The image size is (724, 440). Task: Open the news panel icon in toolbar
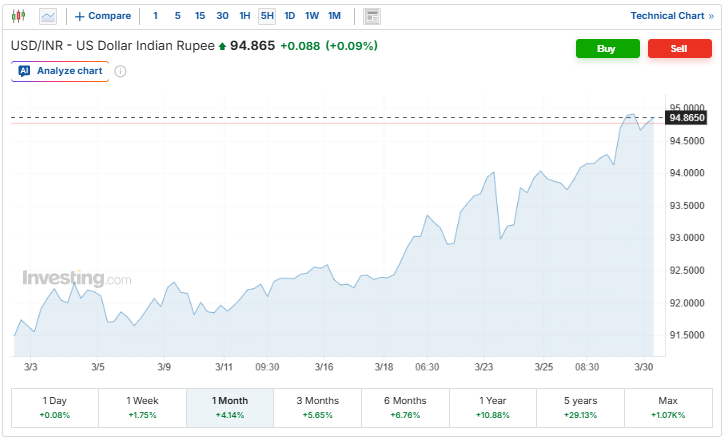pyautogui.click(x=372, y=16)
